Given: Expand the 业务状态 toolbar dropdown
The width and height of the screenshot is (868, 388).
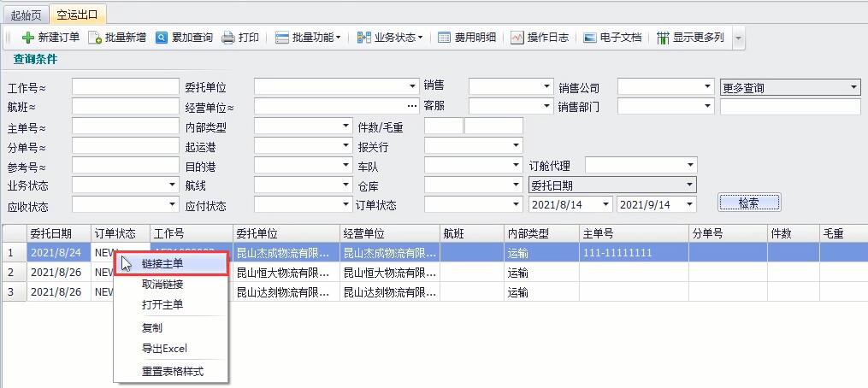Looking at the screenshot, I should coord(420,38).
